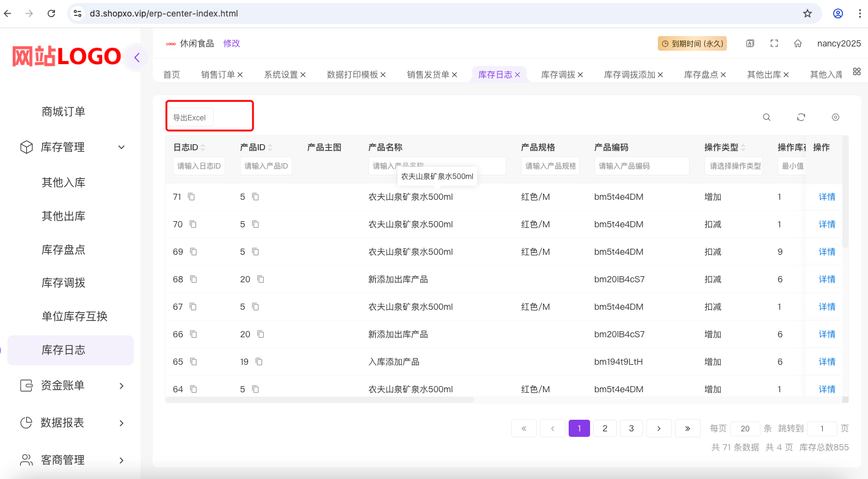
Task: Sort table by 产品ID column
Action: point(270,148)
